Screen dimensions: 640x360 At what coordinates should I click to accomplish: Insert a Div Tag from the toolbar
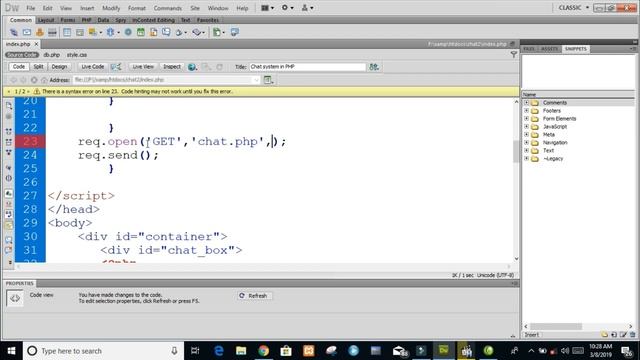pyautogui.click(x=80, y=32)
